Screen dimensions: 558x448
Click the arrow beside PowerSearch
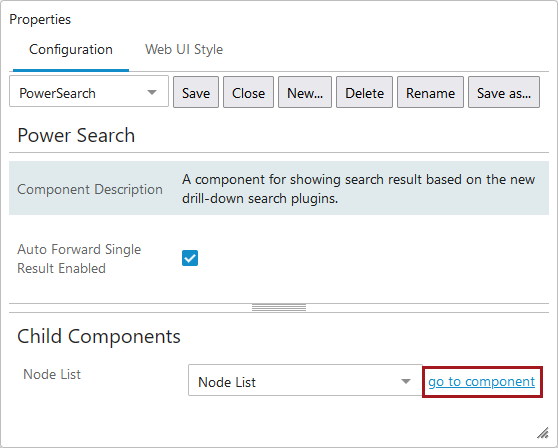pyautogui.click(x=152, y=93)
